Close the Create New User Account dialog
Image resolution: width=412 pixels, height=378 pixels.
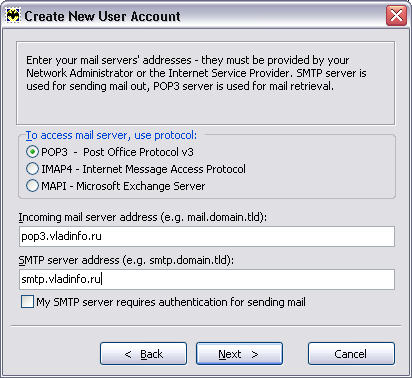(396, 16)
